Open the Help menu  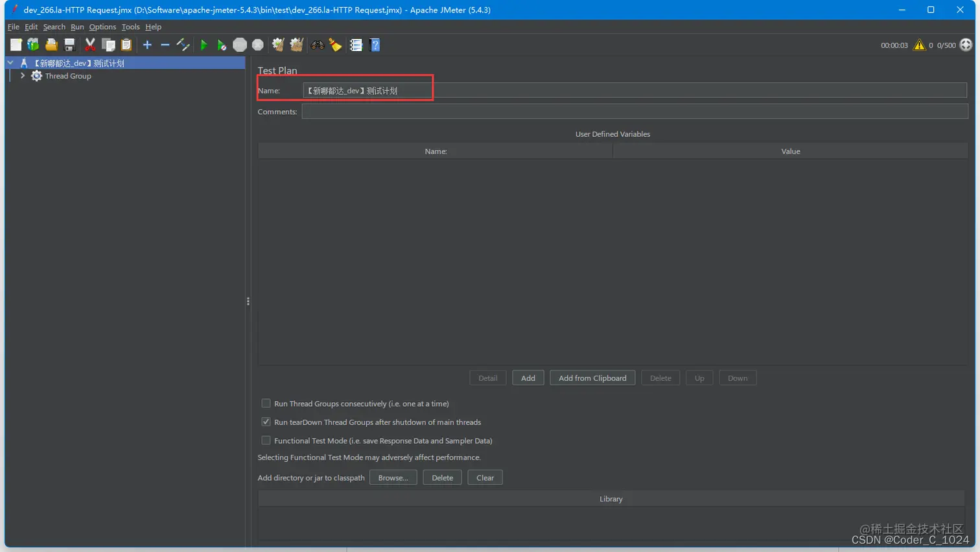pos(153,27)
